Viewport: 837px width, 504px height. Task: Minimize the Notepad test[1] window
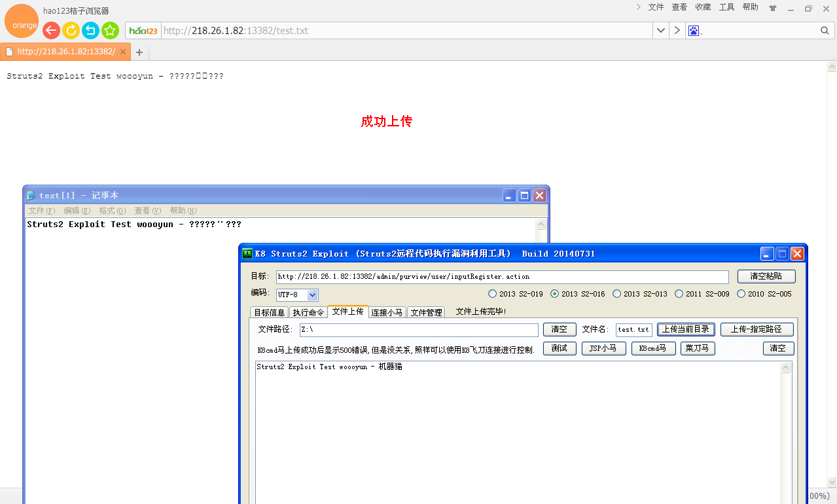509,195
